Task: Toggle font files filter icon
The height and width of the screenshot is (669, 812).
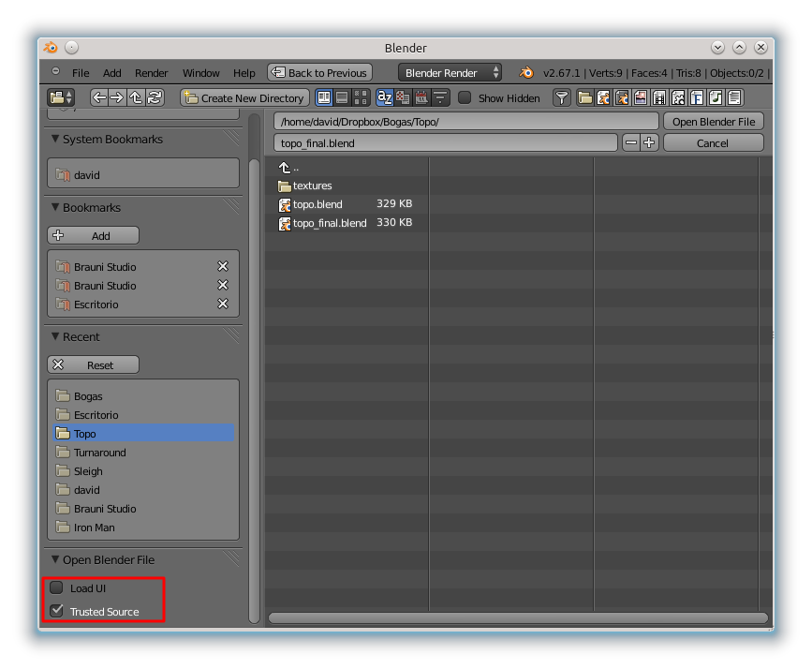Action: [697, 97]
